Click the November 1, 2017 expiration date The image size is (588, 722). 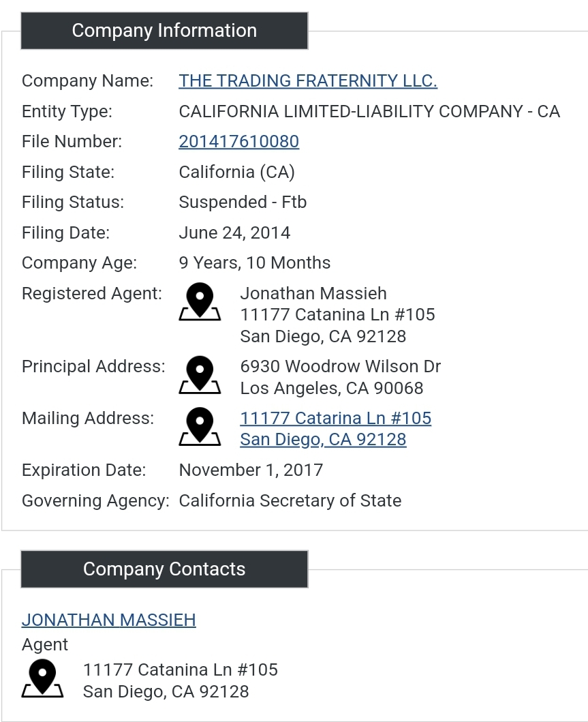click(x=251, y=470)
